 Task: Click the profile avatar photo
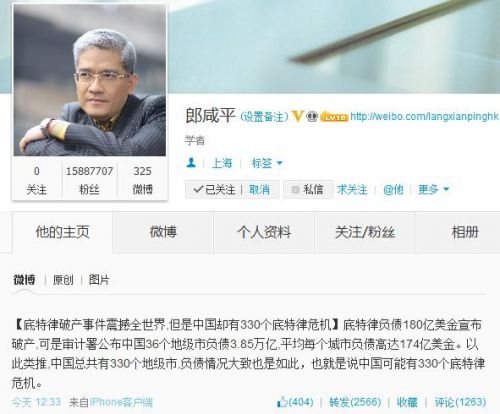[89, 80]
